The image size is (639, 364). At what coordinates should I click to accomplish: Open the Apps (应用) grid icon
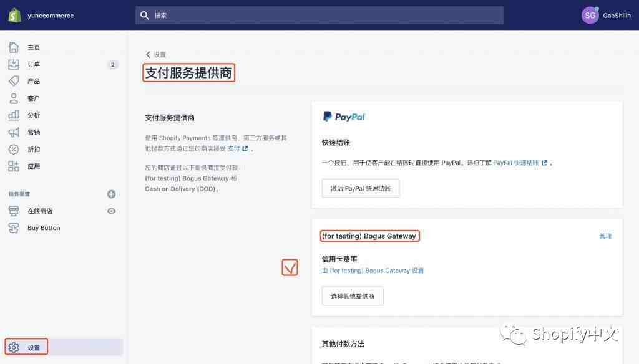(14, 166)
